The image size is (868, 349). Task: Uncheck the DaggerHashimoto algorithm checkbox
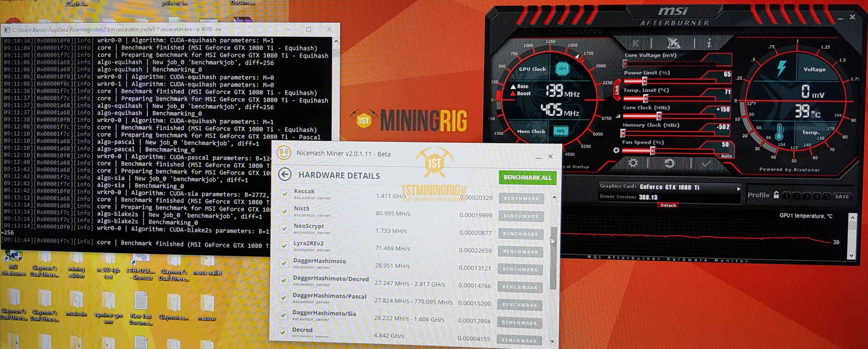284,263
